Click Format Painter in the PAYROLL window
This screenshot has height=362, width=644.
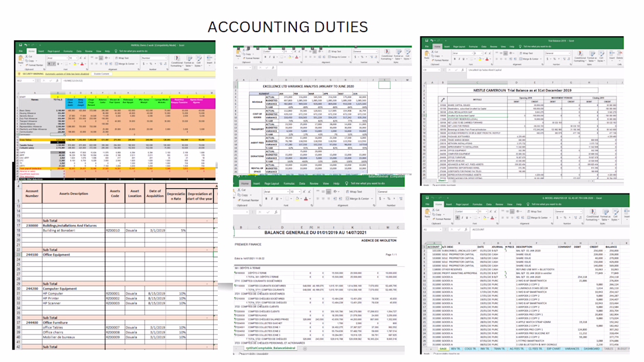point(34,65)
